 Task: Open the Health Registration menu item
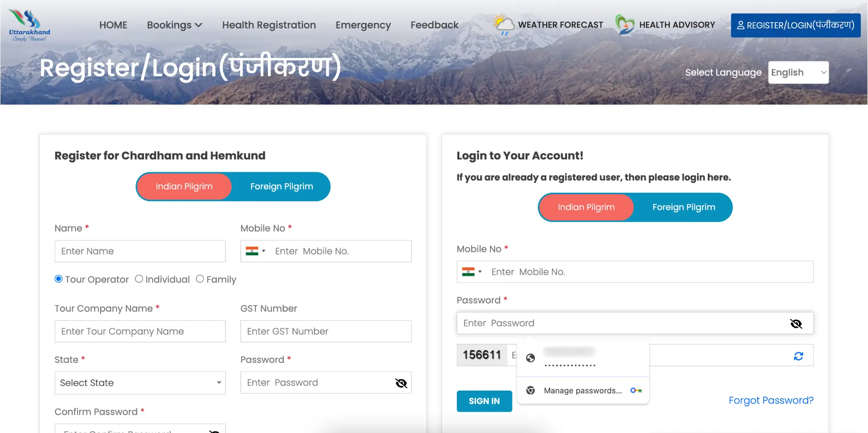click(269, 25)
